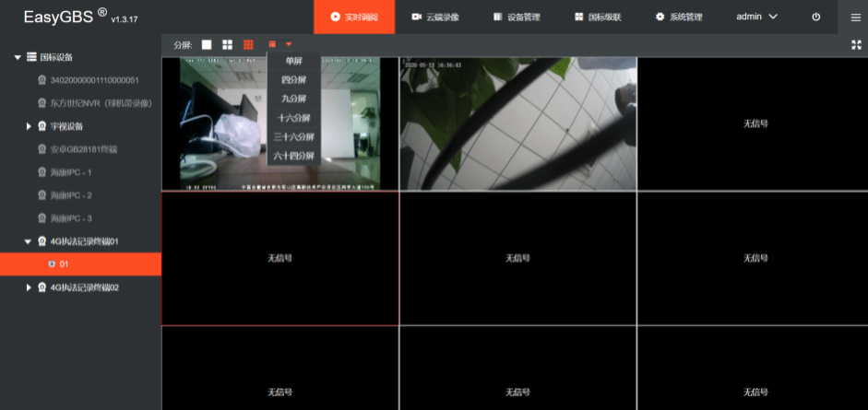This screenshot has height=410, width=868.
Task: Click camera icon beside 安卓GB28181终端
Action: tap(42, 149)
